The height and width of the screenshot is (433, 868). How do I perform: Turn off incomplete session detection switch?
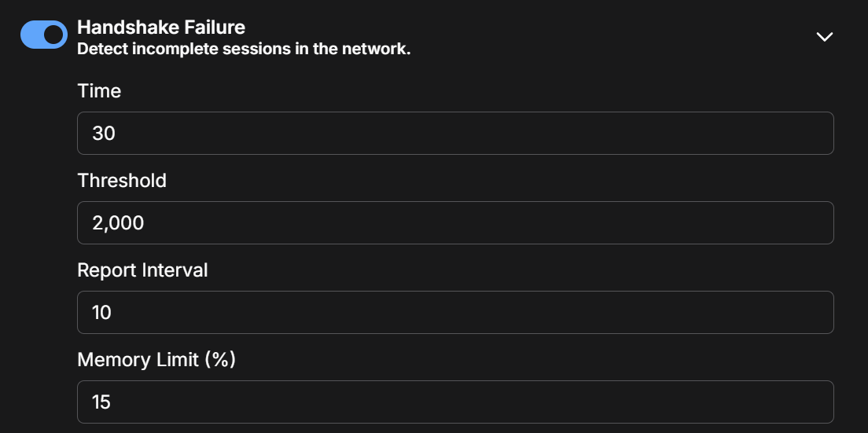coord(44,35)
